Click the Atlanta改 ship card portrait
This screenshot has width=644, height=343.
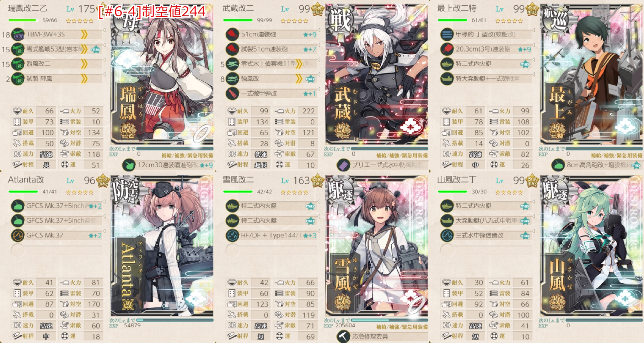tap(162, 246)
